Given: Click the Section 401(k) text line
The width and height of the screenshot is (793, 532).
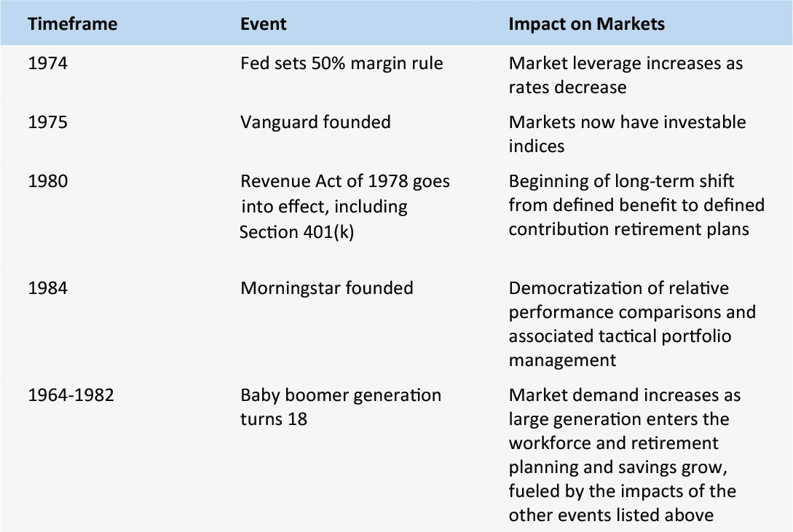Looking at the screenshot, I should coord(297,232).
